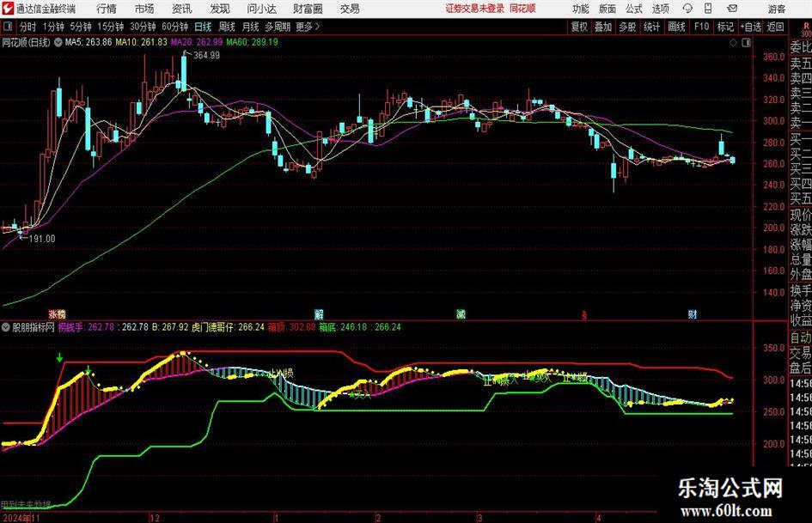Viewport: 812px width, 523px height.
Task: Open the 选项 menu
Action: click(660, 9)
